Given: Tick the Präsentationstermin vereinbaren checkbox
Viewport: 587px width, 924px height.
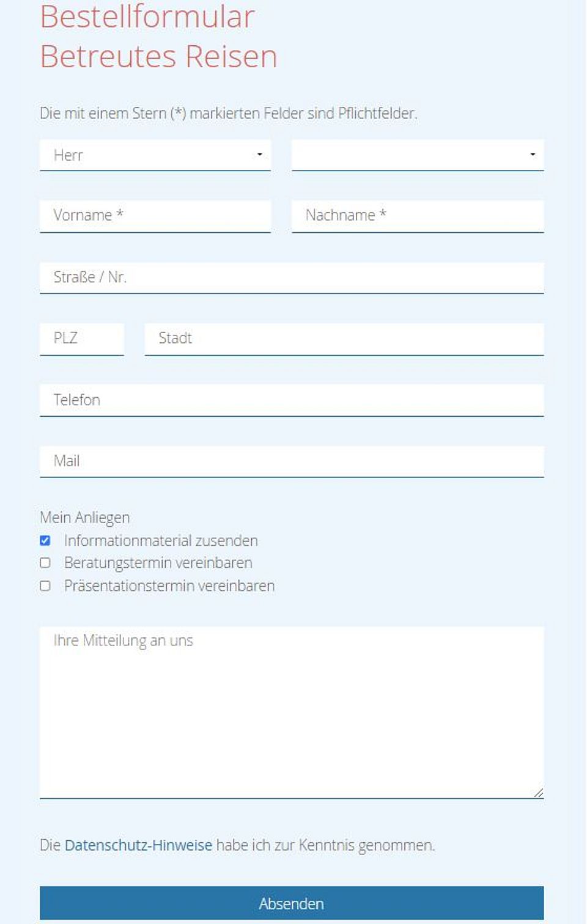Looking at the screenshot, I should [x=45, y=586].
